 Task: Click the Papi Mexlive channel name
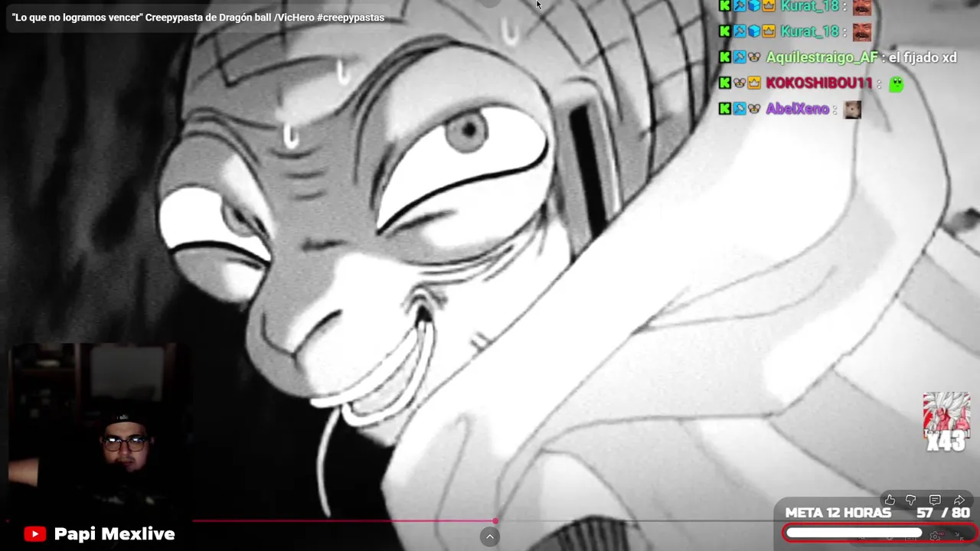pyautogui.click(x=115, y=534)
